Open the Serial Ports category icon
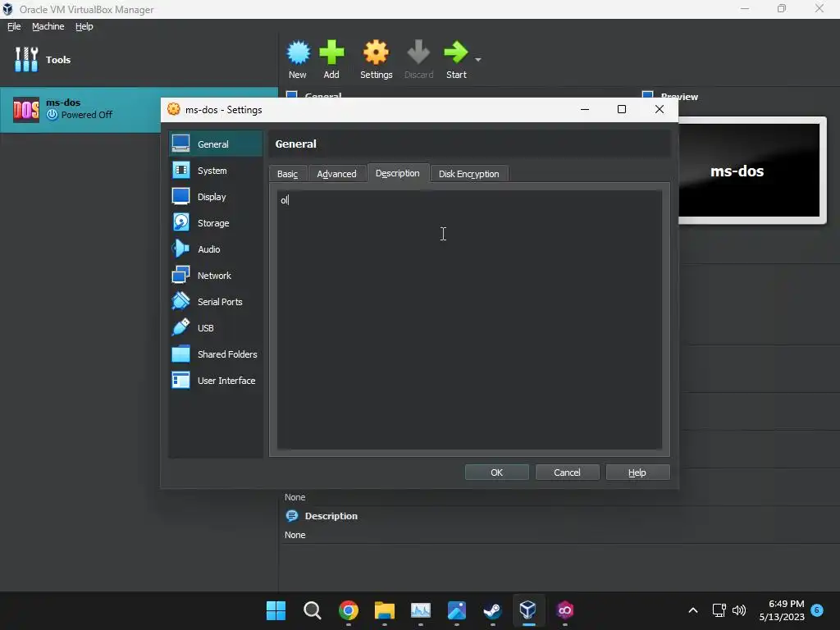The width and height of the screenshot is (840, 630). point(180,301)
